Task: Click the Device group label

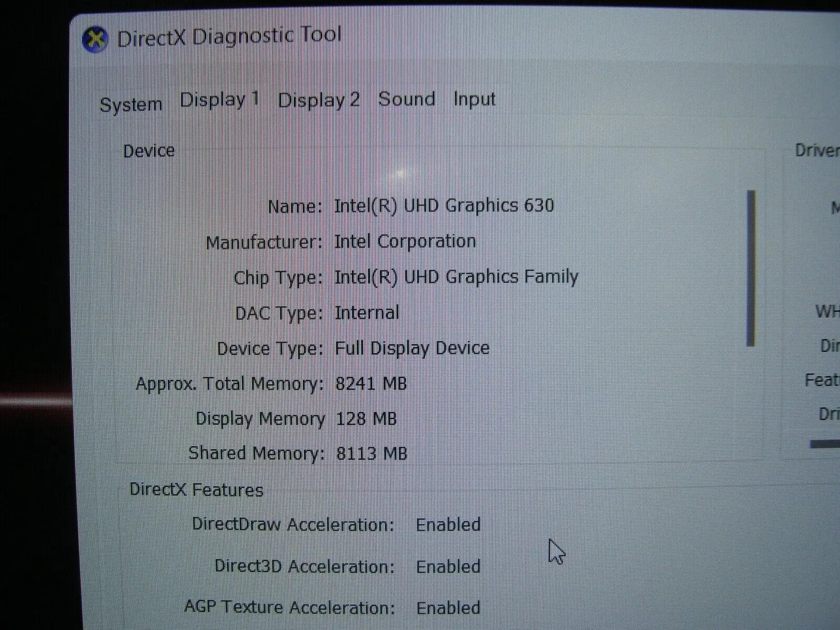Action: (149, 151)
